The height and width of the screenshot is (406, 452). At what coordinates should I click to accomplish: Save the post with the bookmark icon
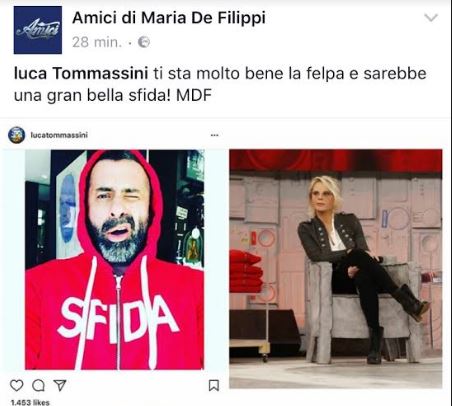coord(214,385)
